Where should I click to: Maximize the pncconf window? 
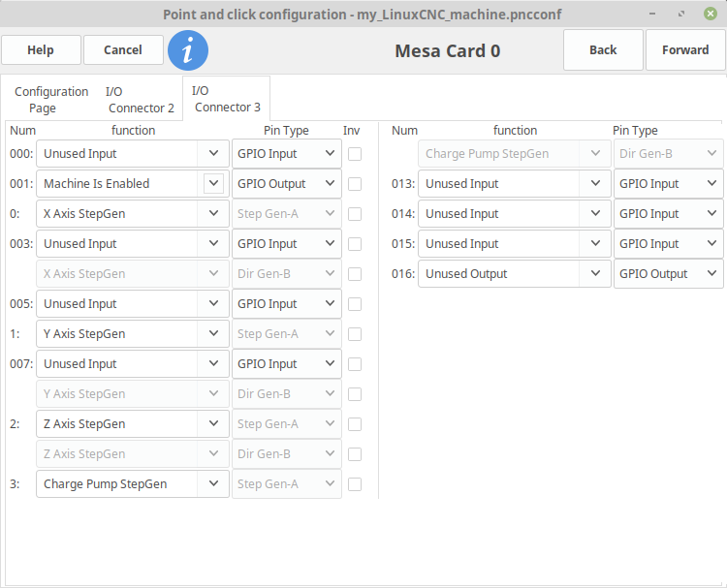click(x=681, y=14)
